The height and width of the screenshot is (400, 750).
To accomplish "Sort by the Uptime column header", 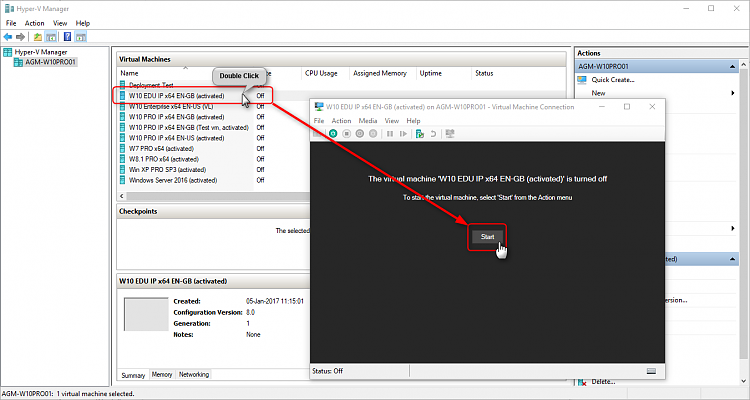I will point(430,73).
